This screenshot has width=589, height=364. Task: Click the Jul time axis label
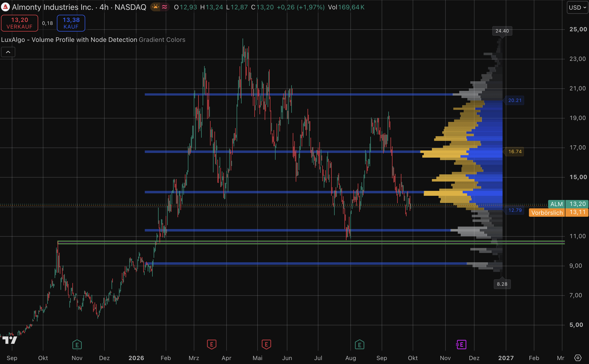[318, 358]
